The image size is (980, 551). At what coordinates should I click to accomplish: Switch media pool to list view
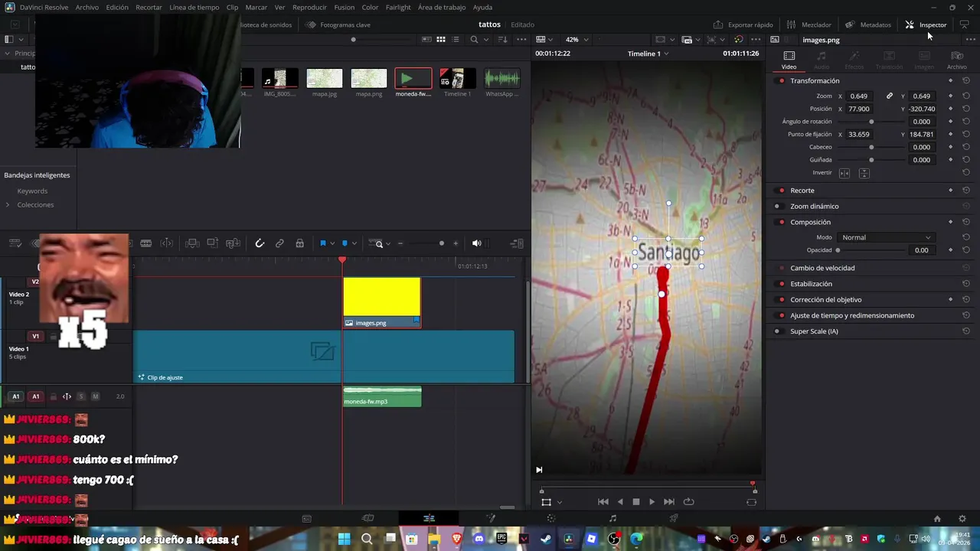point(456,39)
